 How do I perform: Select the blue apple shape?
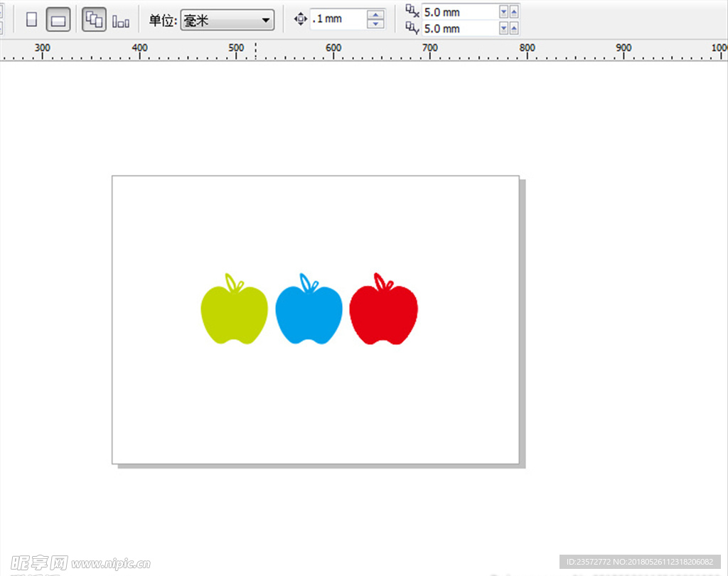tap(309, 314)
